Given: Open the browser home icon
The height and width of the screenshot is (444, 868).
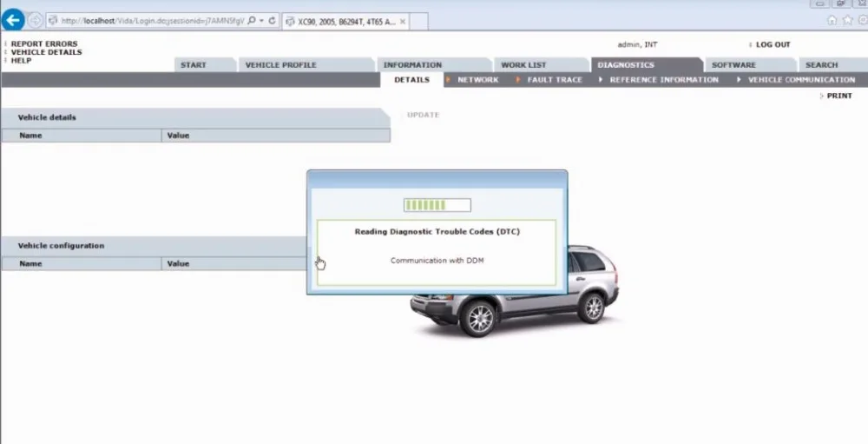Looking at the screenshot, I should point(832,21).
